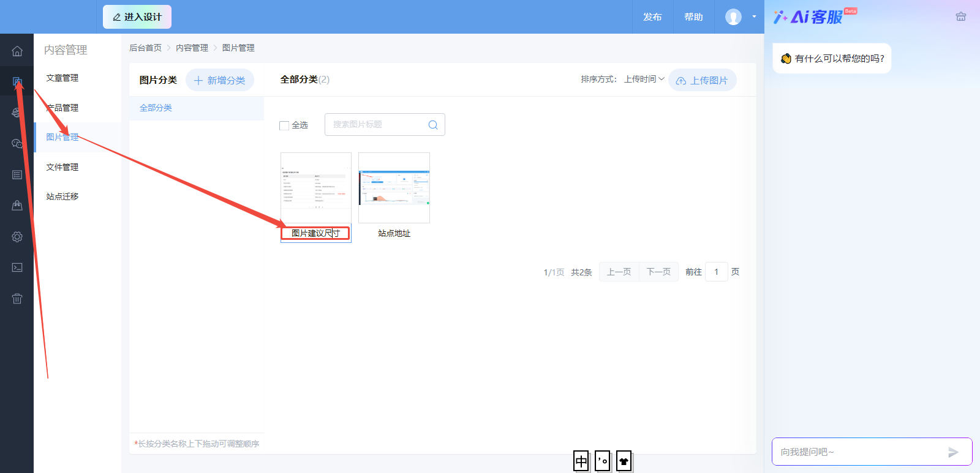Go to 后台首页 breadcrumb
This screenshot has width=980, height=473.
(x=146, y=48)
